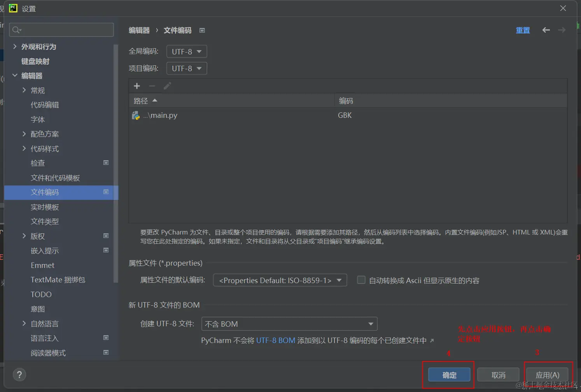
Task: Click the Python file icon of main.py
Action: [x=136, y=115]
